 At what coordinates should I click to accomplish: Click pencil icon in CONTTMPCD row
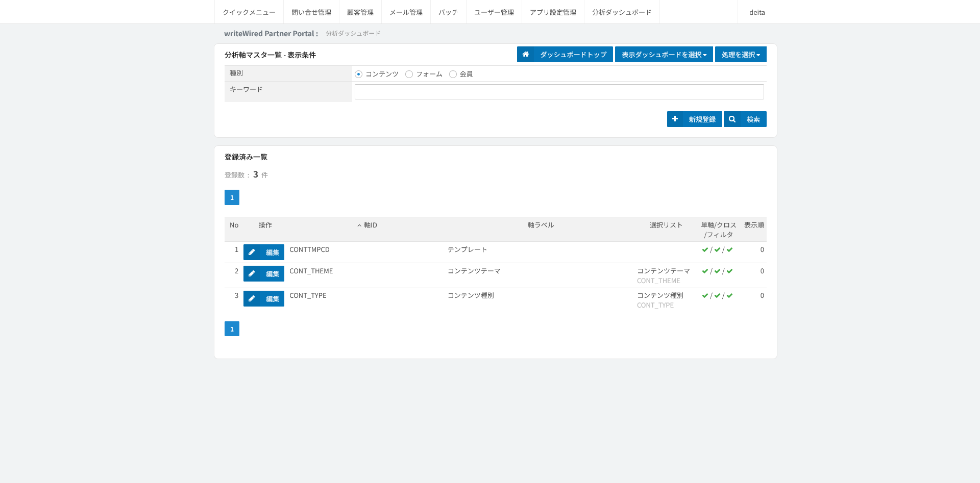click(252, 252)
